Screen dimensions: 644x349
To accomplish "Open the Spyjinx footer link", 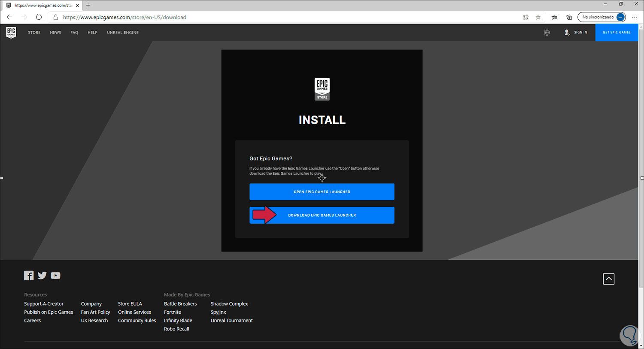I will (219, 312).
